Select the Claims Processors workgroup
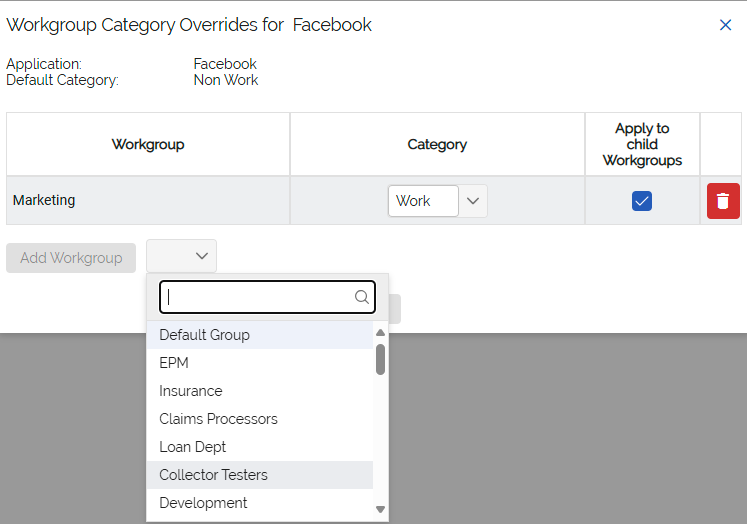 pyautogui.click(x=218, y=419)
